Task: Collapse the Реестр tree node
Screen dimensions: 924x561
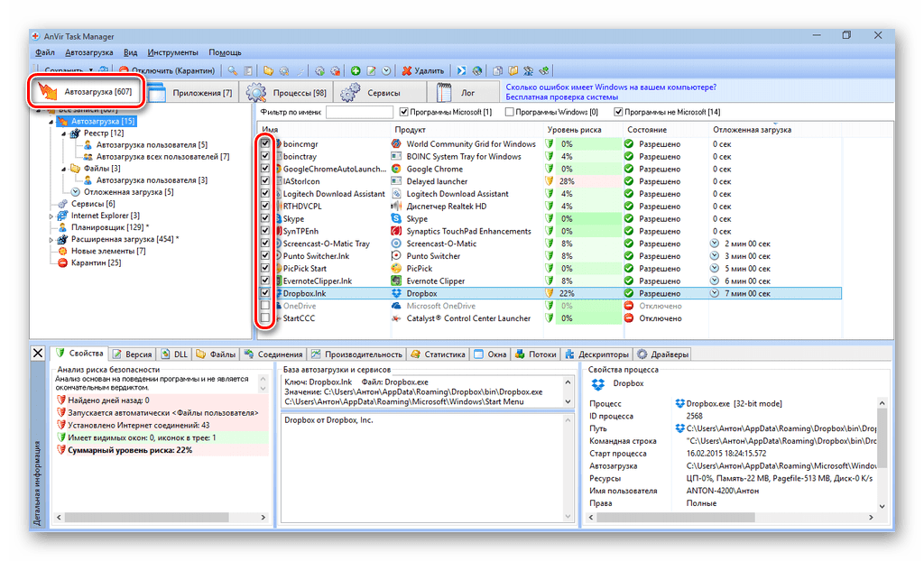Action: point(63,133)
